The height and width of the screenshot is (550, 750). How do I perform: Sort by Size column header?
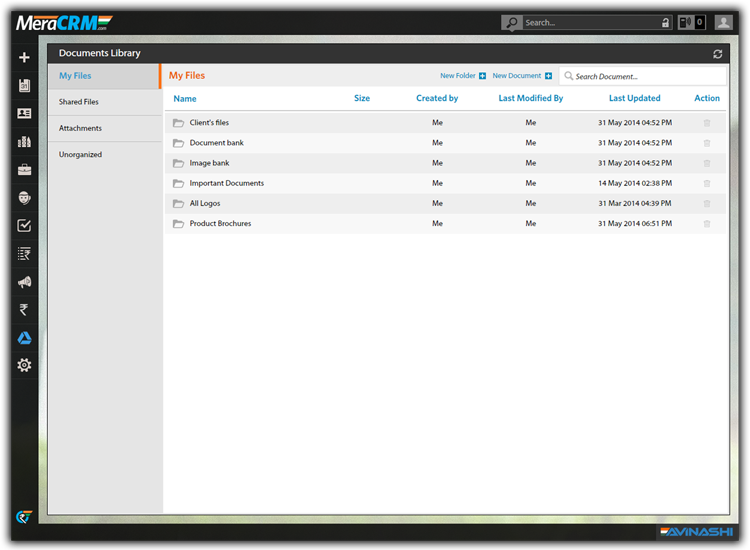click(362, 98)
